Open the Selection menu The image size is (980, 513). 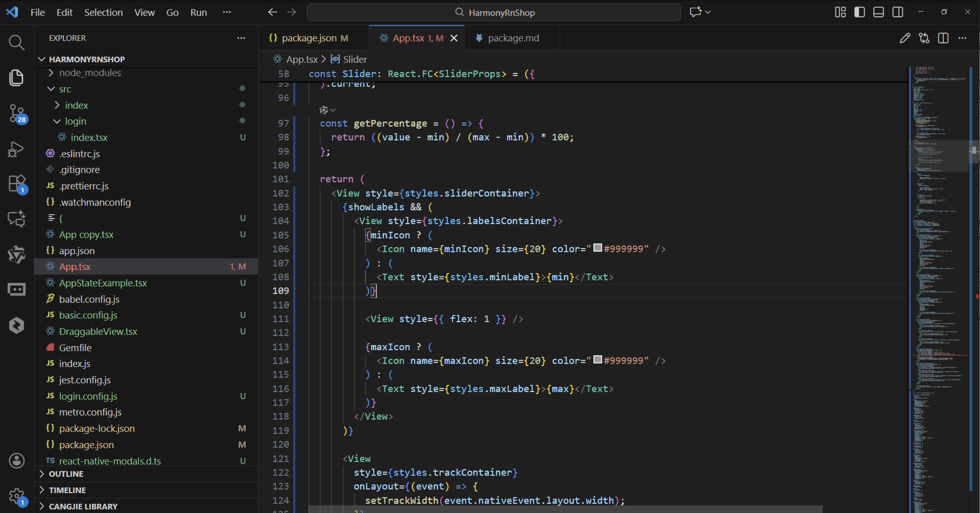[x=103, y=12]
